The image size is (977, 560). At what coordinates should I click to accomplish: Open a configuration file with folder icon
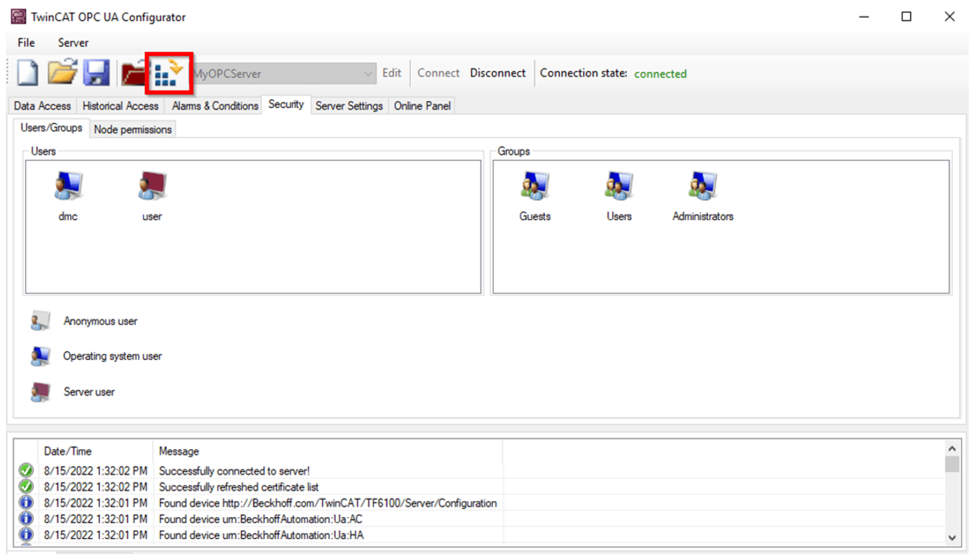pos(62,72)
